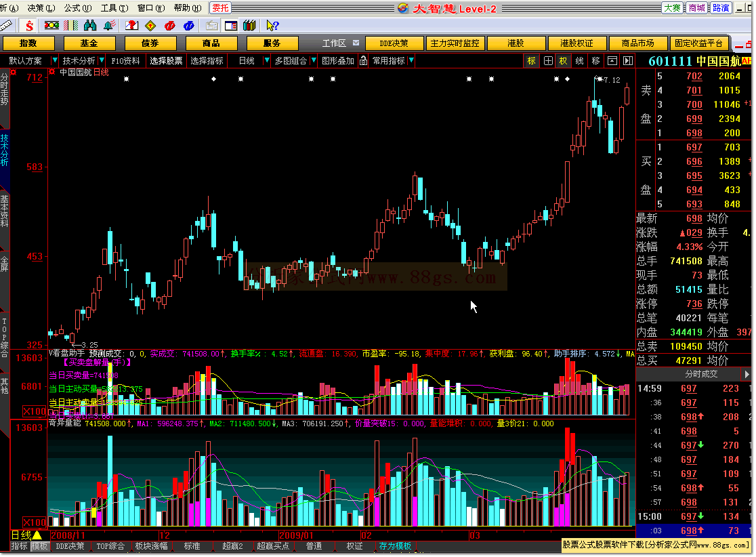The width and height of the screenshot is (756, 557).
Task: Click the 日线 period triangle icon at bottom left
Action: tap(37, 535)
